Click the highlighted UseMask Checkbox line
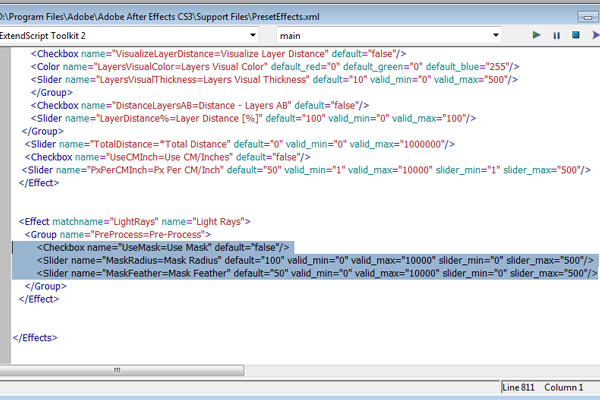The width and height of the screenshot is (600, 400). (163, 248)
